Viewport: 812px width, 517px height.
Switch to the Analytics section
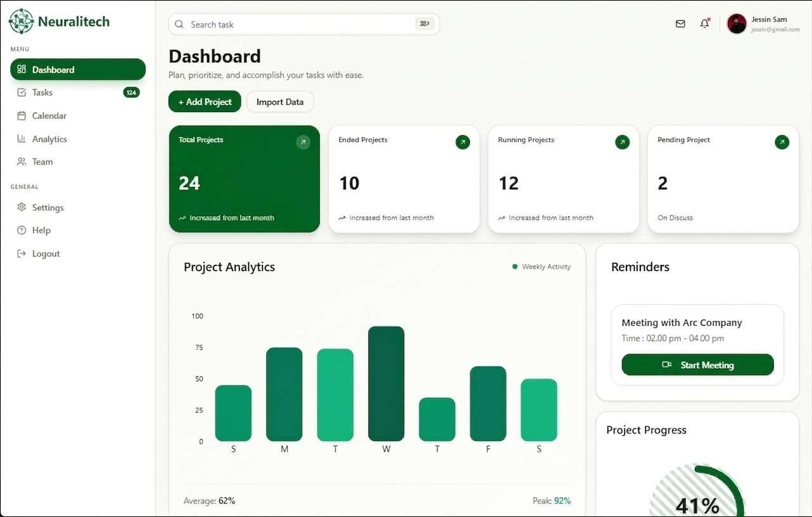click(78, 139)
